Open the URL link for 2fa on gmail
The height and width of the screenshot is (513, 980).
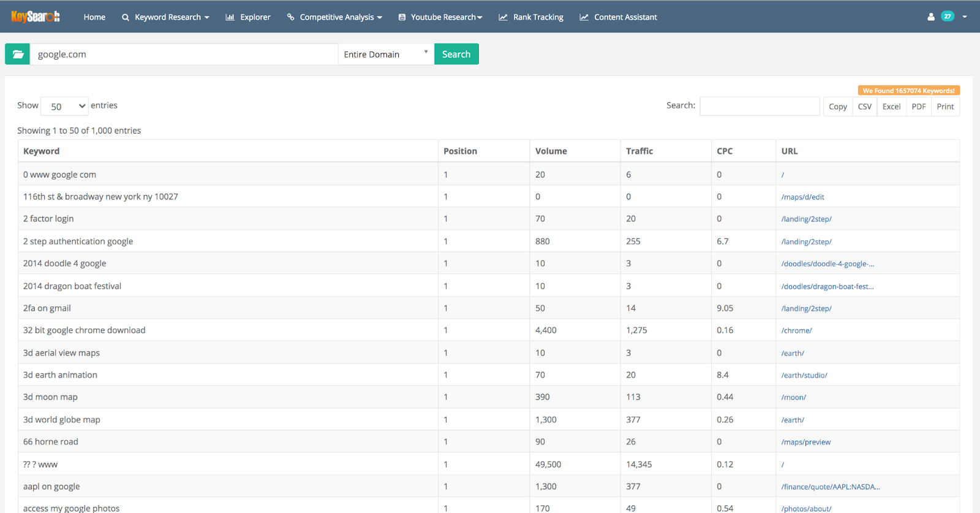pyautogui.click(x=806, y=309)
